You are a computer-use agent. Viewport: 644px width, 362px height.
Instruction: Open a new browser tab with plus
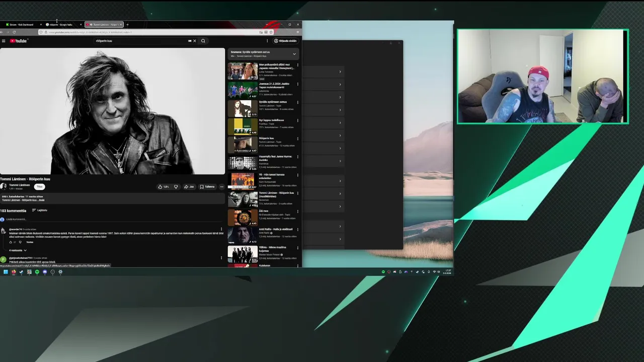[127, 25]
